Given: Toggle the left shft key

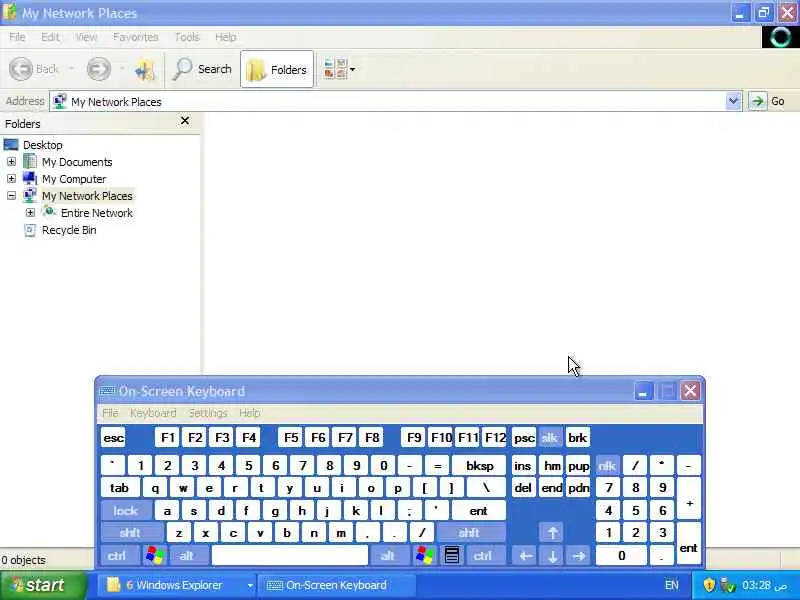Looking at the screenshot, I should point(130,533).
